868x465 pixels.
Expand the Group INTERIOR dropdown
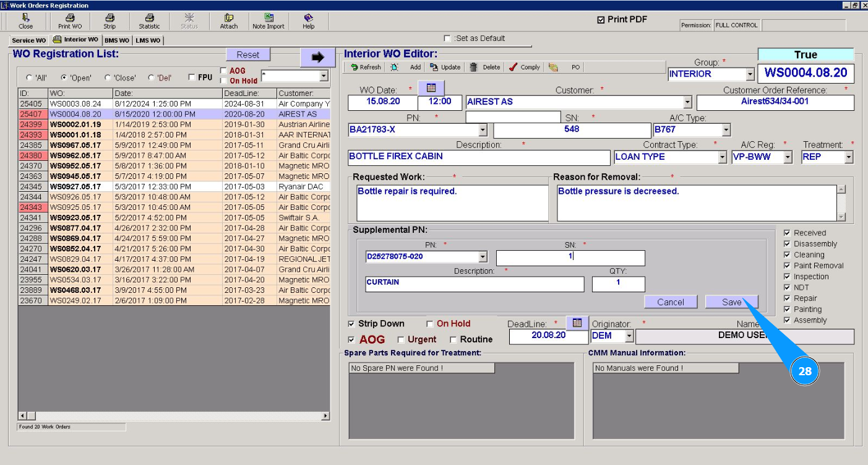(750, 74)
